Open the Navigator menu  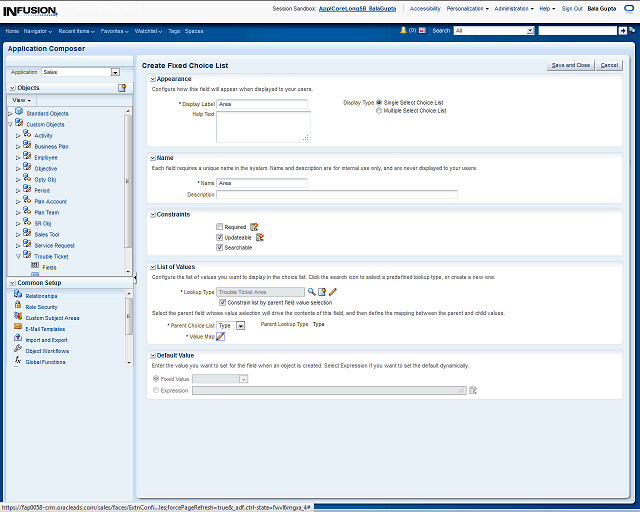coord(37,31)
